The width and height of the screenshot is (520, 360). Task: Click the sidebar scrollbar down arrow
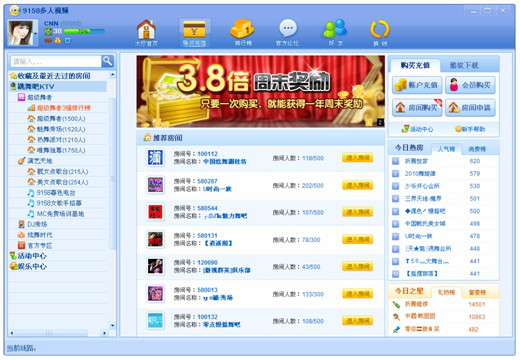point(112,325)
